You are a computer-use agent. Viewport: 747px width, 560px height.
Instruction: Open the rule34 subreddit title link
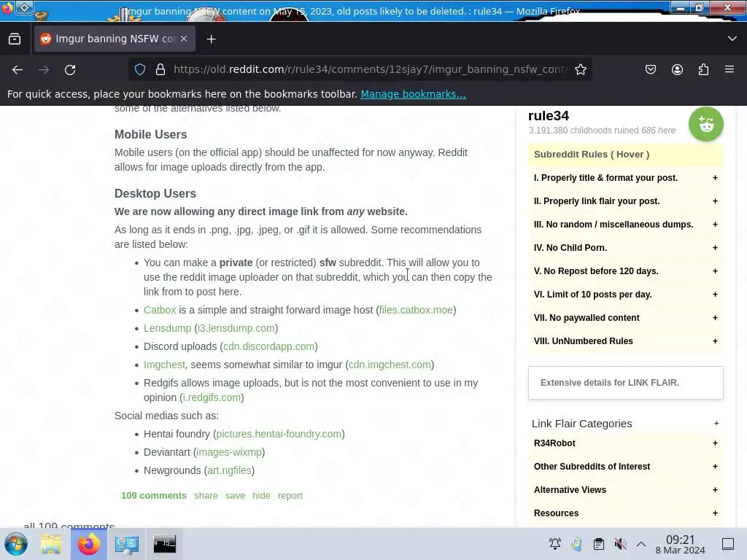(549, 116)
